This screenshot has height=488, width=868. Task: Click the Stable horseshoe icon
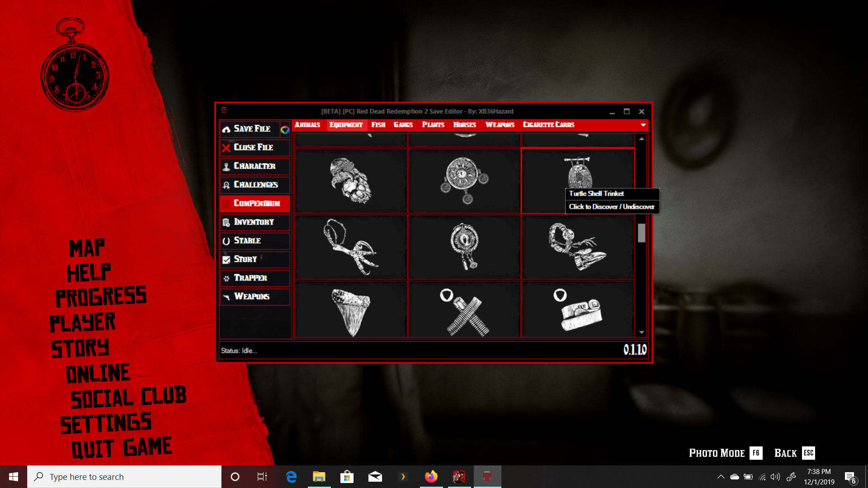coord(226,241)
